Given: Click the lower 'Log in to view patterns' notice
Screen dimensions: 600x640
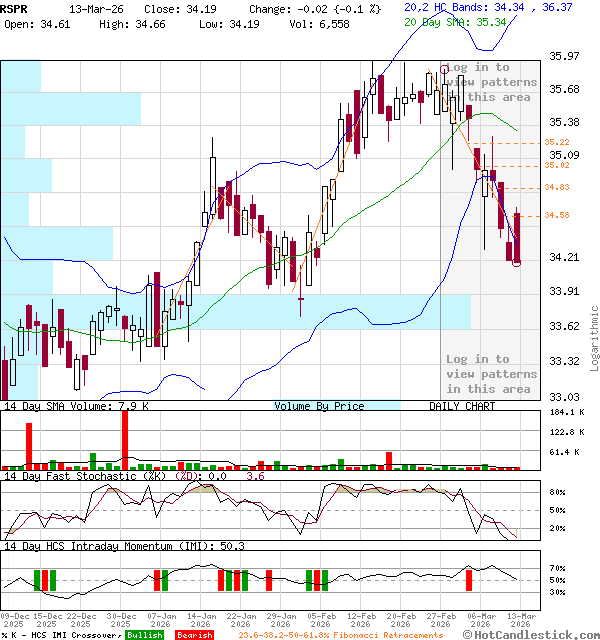Looking at the screenshot, I should pyautogui.click(x=491, y=374).
